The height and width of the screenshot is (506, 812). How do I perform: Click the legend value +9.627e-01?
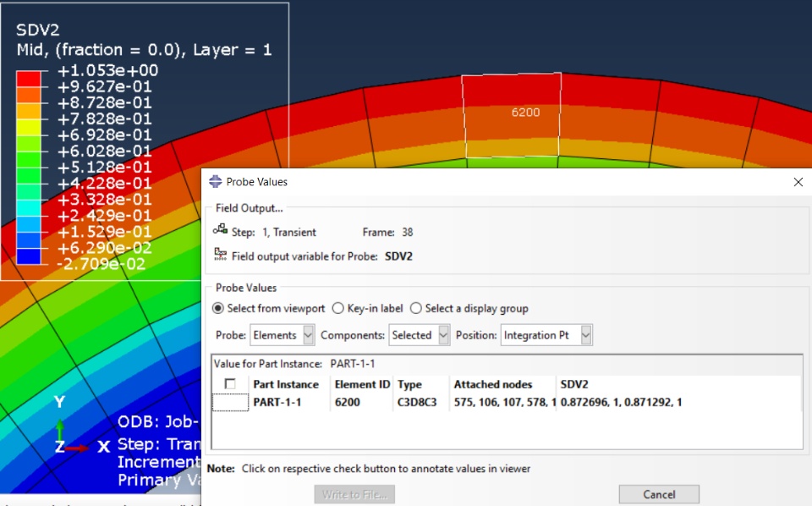(105, 86)
